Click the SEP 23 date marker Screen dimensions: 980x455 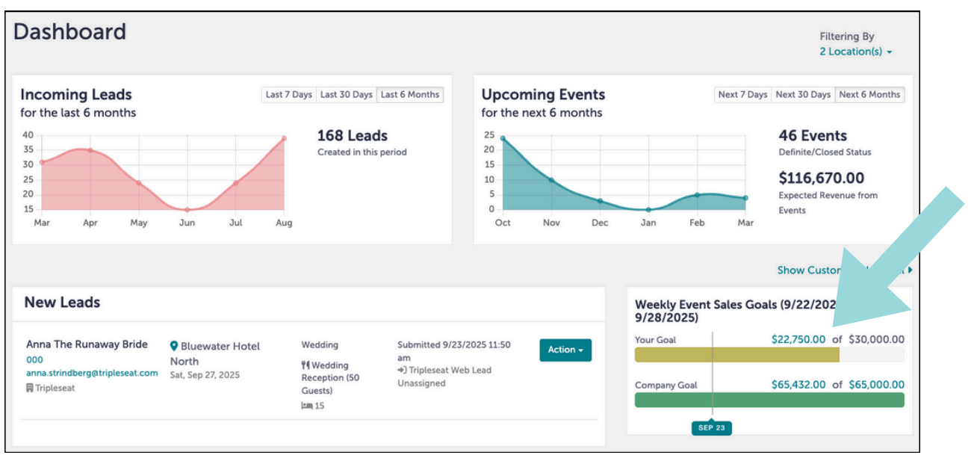click(x=712, y=428)
